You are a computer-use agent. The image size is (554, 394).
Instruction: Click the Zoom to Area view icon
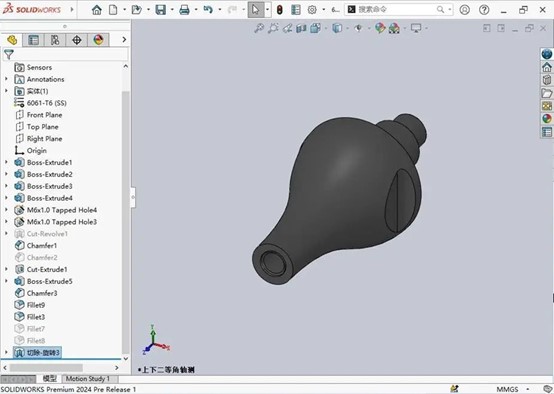point(273,28)
